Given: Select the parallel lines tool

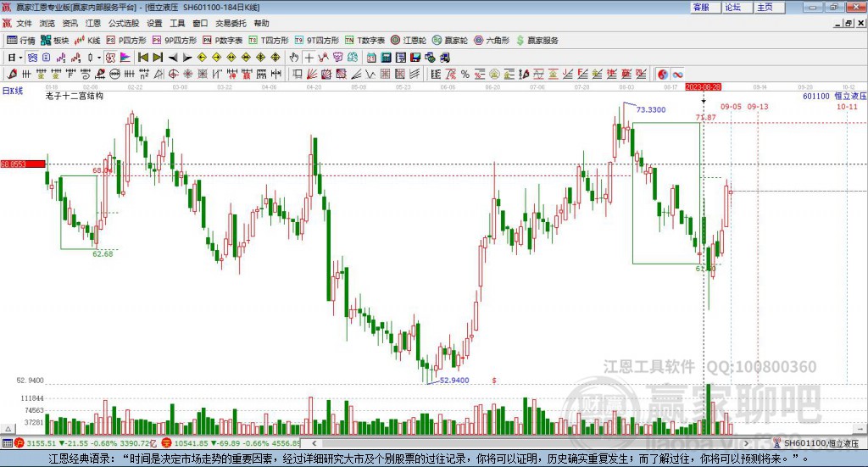Looking at the screenshot, I should [x=415, y=74].
